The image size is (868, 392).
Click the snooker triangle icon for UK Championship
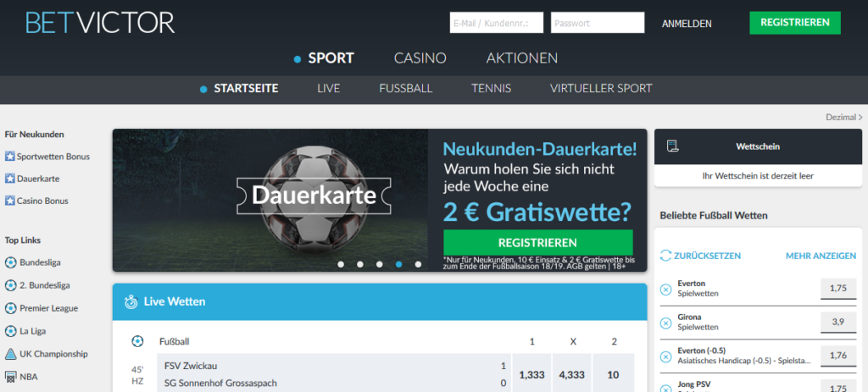(x=10, y=354)
